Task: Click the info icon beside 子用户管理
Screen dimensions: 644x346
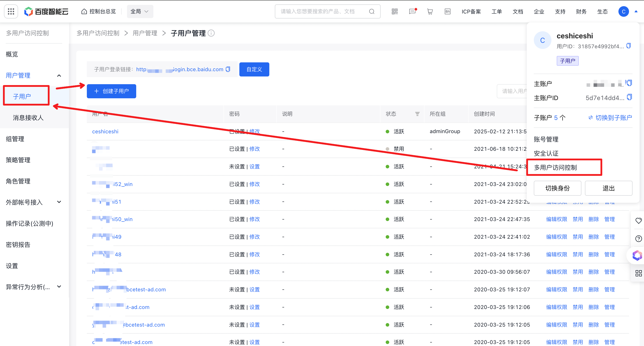Action: click(x=211, y=33)
